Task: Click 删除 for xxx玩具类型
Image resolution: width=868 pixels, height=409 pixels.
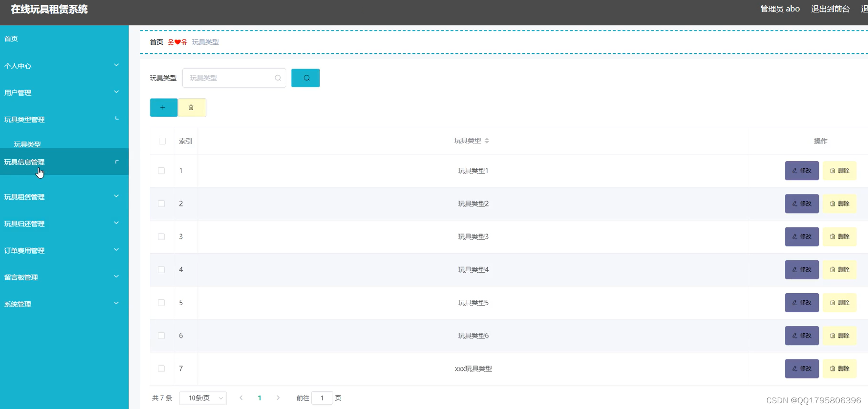Action: coord(839,368)
